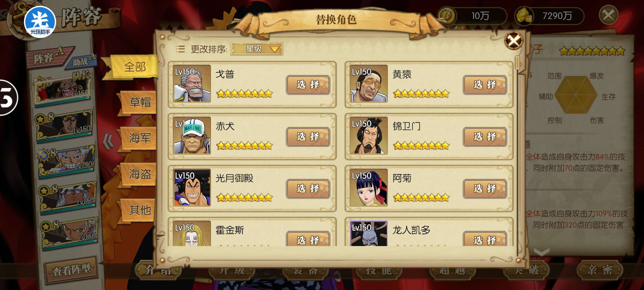Collapse side panel with double-chevron arrow
644x290 pixels.
(x=108, y=142)
